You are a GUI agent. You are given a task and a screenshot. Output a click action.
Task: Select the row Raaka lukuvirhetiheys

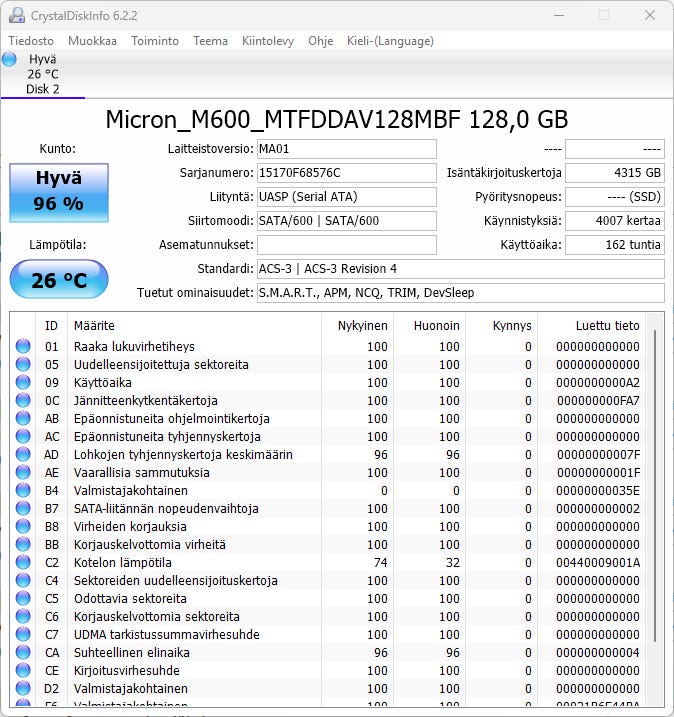point(328,347)
